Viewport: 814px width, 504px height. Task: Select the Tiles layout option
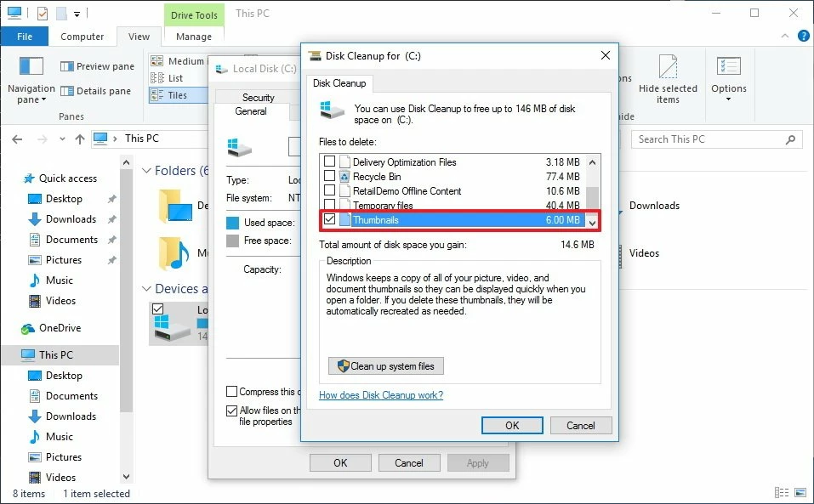point(178,95)
